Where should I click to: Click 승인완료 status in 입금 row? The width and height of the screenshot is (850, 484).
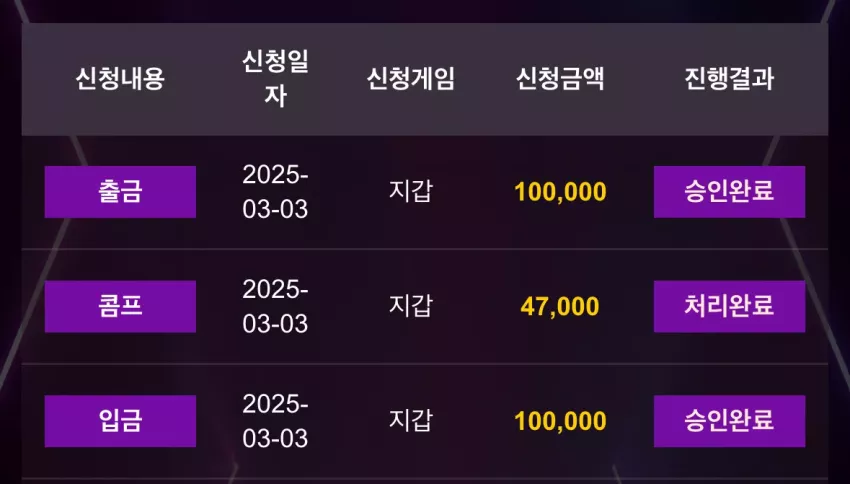click(729, 421)
